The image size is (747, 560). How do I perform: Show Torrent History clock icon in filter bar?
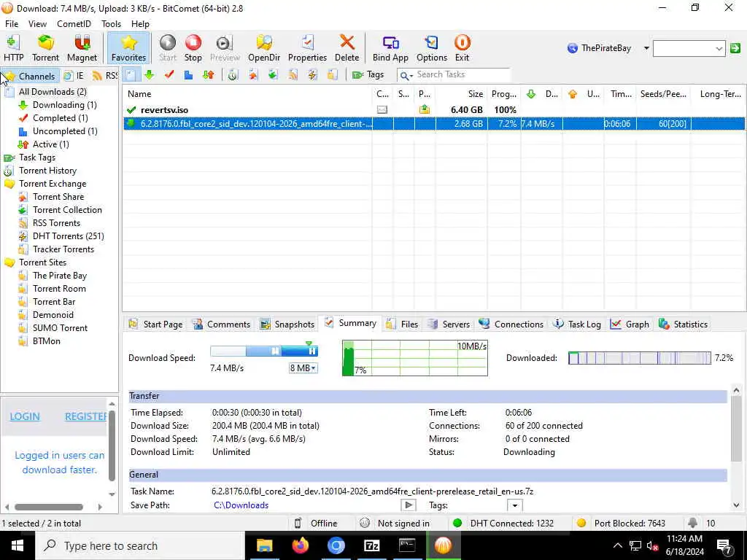click(233, 75)
